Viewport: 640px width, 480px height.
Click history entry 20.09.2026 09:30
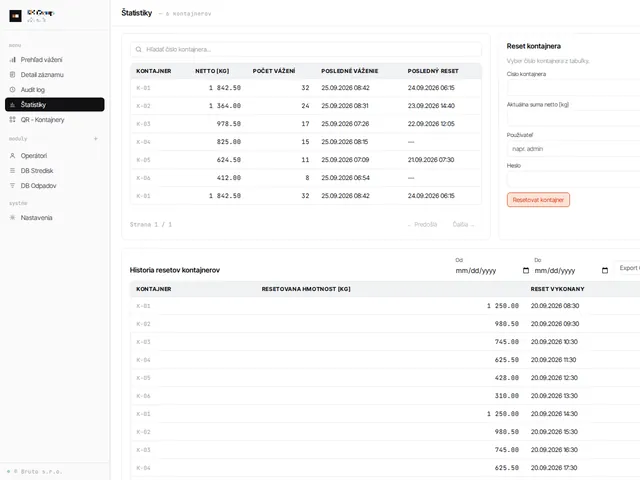coord(555,324)
